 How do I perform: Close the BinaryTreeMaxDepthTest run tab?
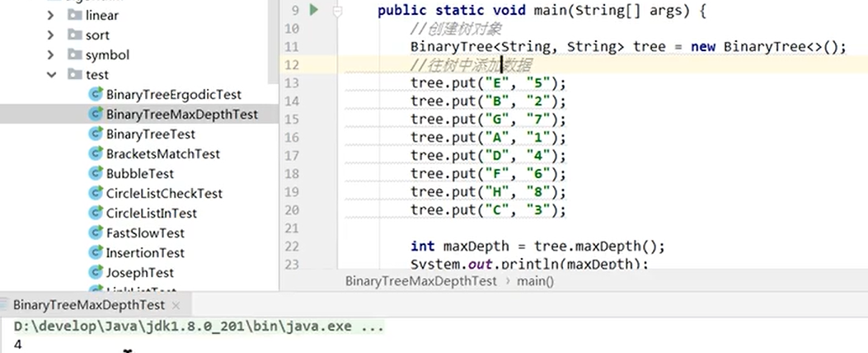point(176,305)
